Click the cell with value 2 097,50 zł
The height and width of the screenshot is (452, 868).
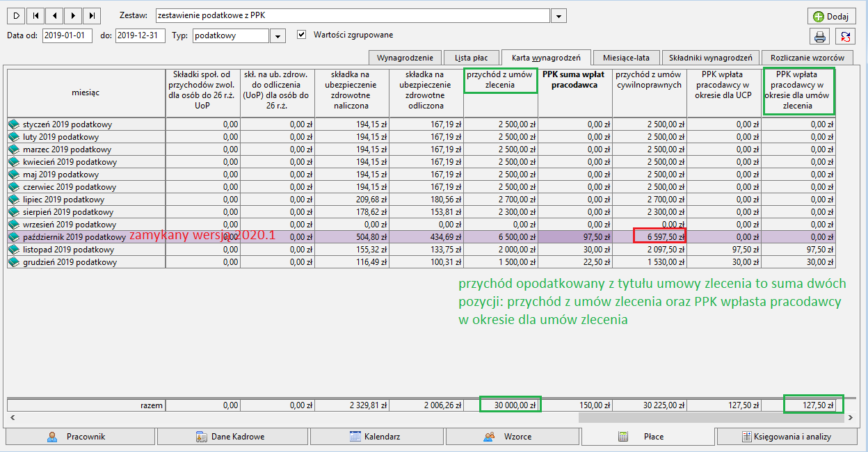(650, 250)
